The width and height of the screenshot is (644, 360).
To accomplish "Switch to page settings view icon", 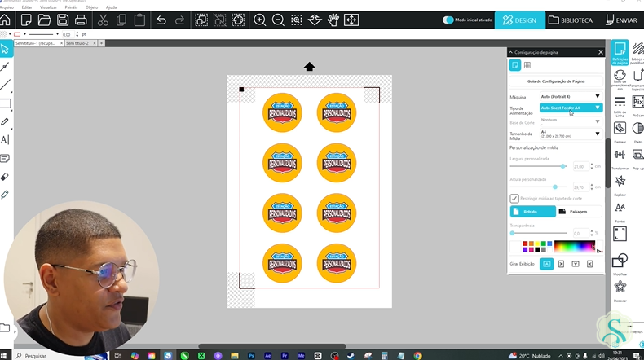I will 515,65.
